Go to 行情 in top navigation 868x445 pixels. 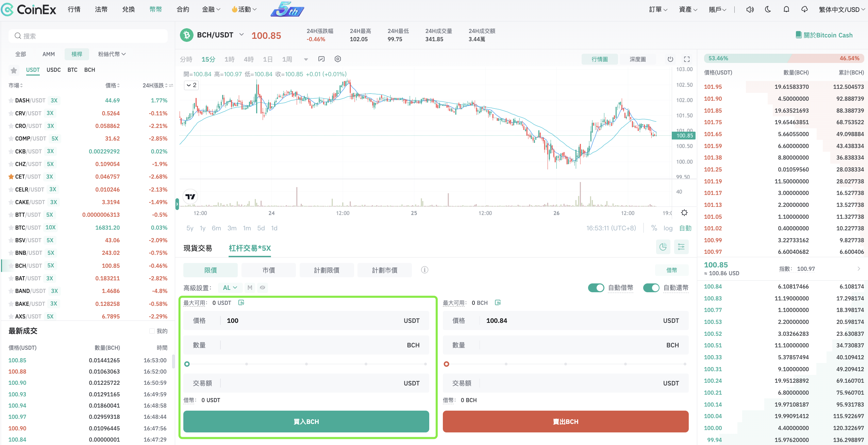[74, 10]
